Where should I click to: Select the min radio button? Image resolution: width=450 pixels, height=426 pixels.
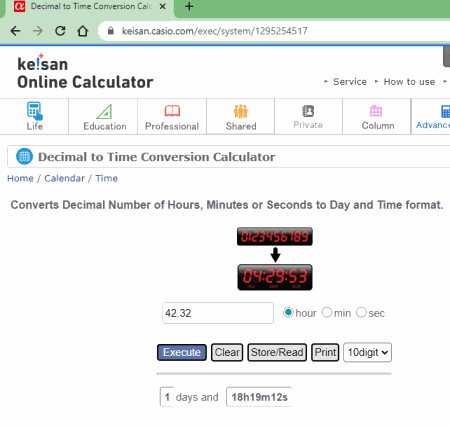(x=327, y=313)
